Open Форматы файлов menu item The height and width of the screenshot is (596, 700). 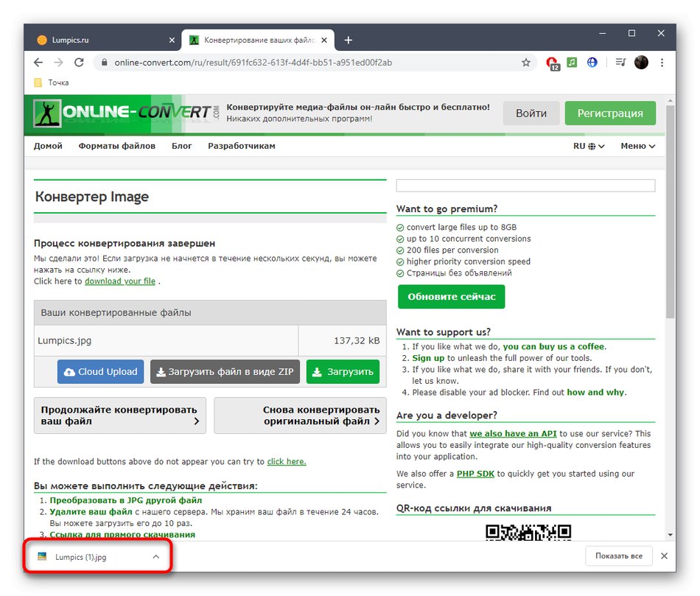117,146
